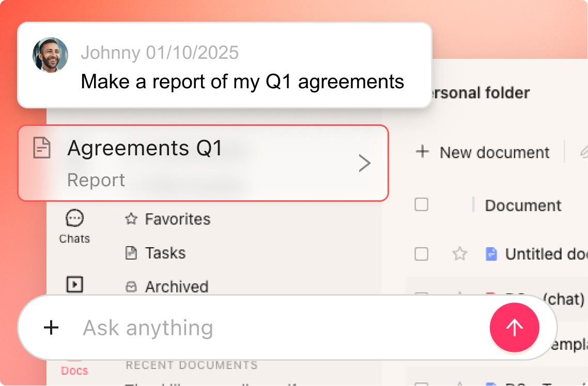
Task: Open the Personal folder
Action: pos(476,93)
